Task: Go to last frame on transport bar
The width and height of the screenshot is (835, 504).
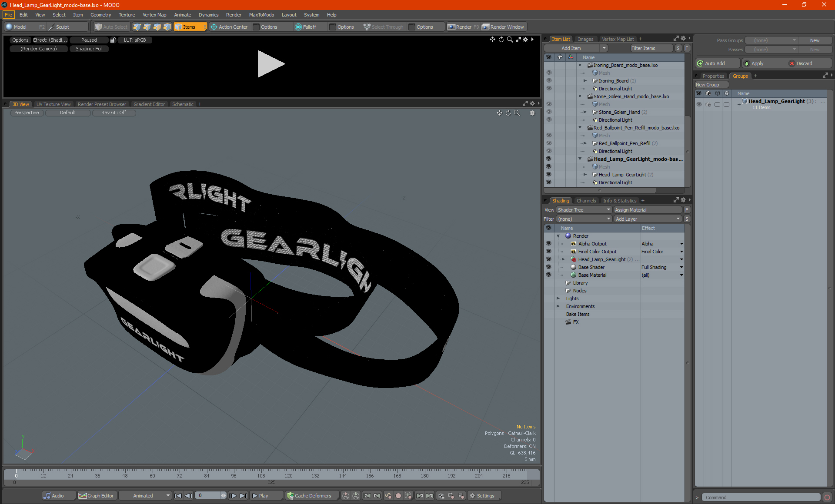Action: click(x=243, y=496)
